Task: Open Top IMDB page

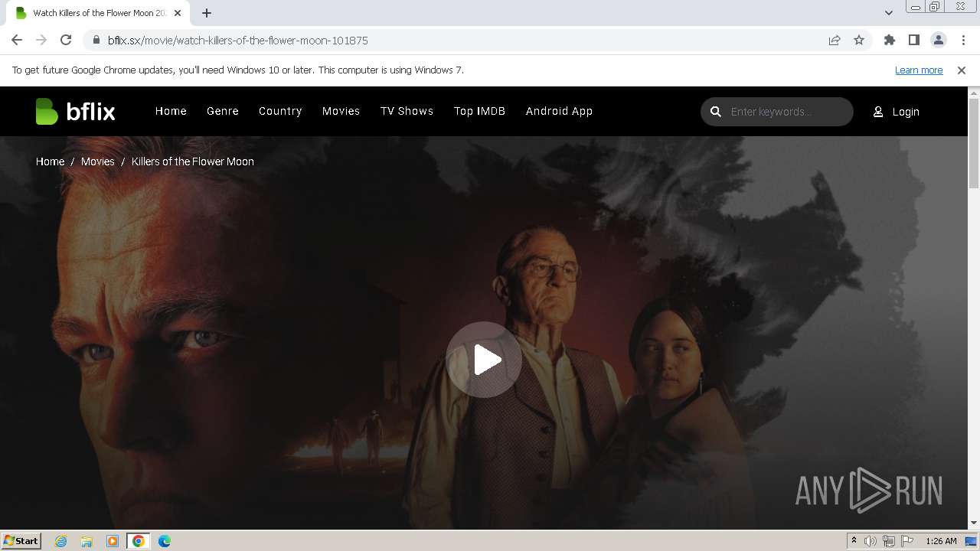Action: [479, 111]
